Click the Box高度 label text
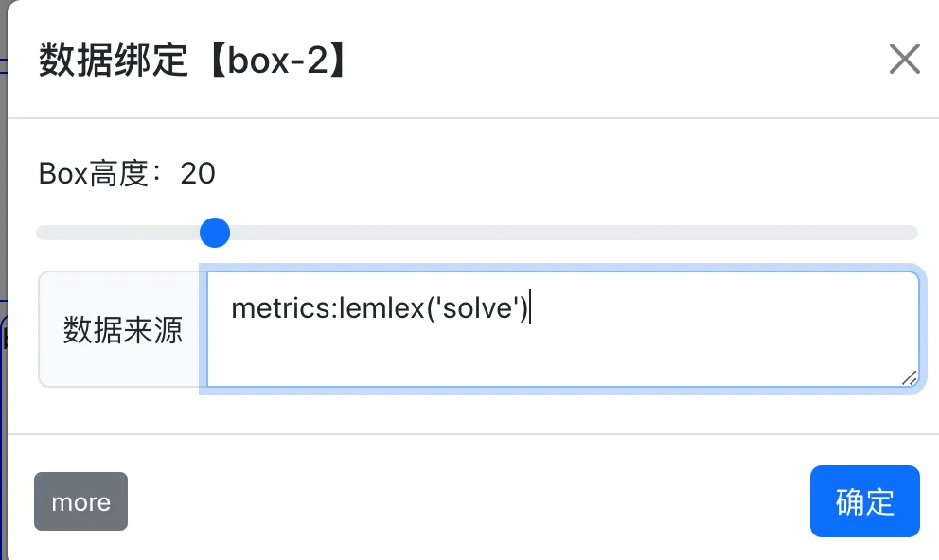Screen dimensions: 939x560 pos(93,174)
